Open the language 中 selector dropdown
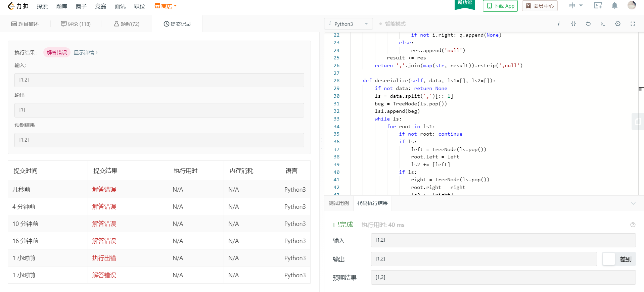This screenshot has width=644, height=292. pyautogui.click(x=576, y=5)
